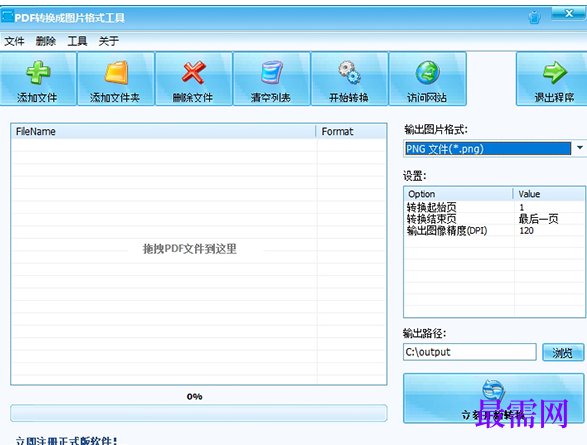The image size is (587, 445).
Task: Click the 最后一页 end page value
Action: click(x=538, y=219)
